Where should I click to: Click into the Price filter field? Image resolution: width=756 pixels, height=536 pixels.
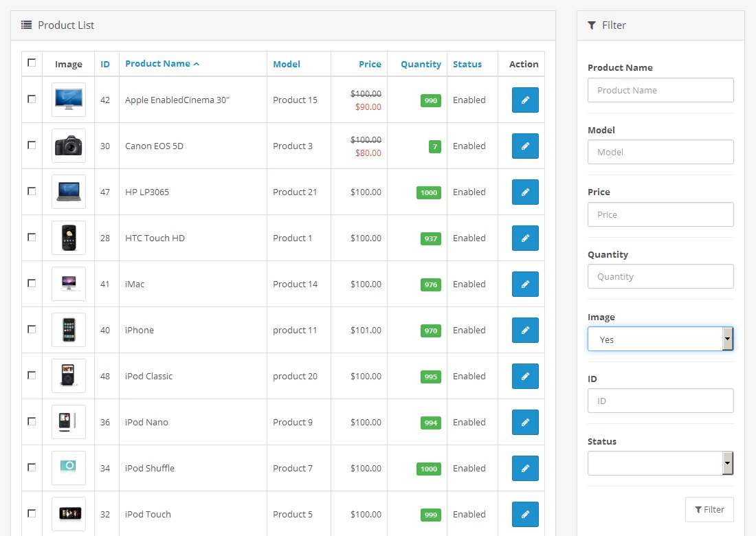660,214
